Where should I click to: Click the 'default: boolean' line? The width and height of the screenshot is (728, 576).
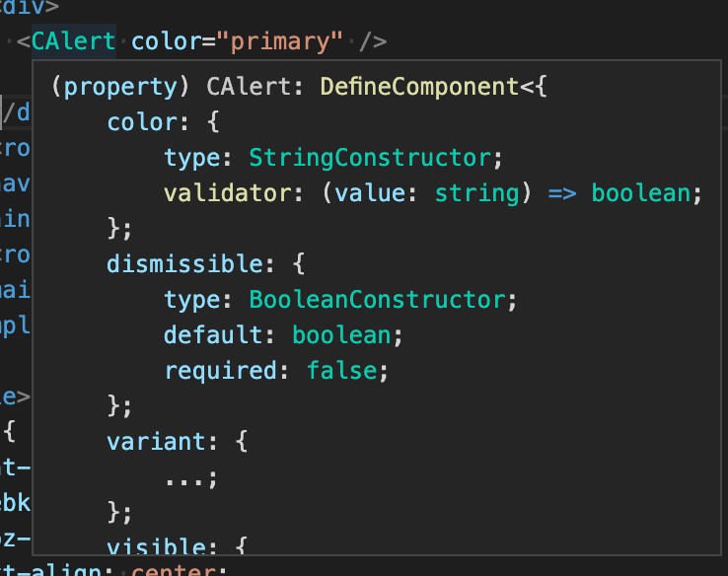[x=283, y=335]
